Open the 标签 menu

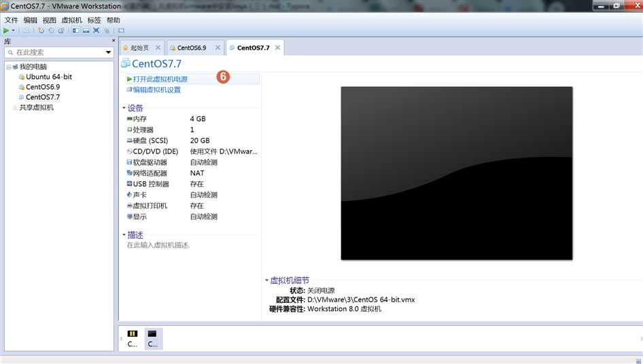pyautogui.click(x=94, y=20)
